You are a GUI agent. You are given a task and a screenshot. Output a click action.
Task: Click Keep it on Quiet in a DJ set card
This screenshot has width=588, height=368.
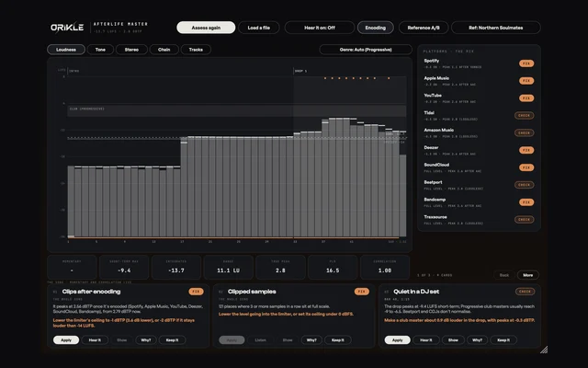coord(503,339)
